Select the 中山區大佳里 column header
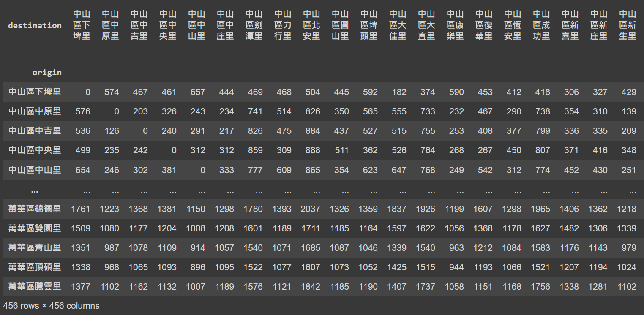Image resolution: width=644 pixels, height=315 pixels. click(x=398, y=25)
